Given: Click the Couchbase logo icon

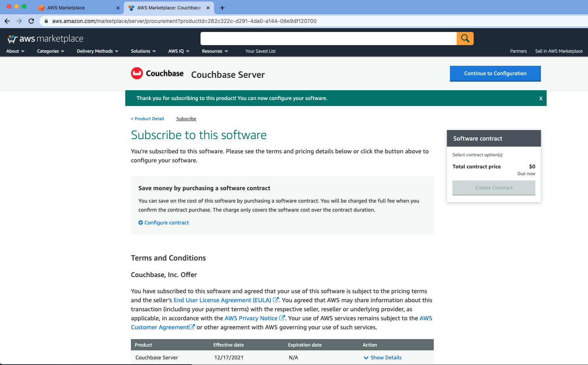Looking at the screenshot, I should tap(137, 73).
